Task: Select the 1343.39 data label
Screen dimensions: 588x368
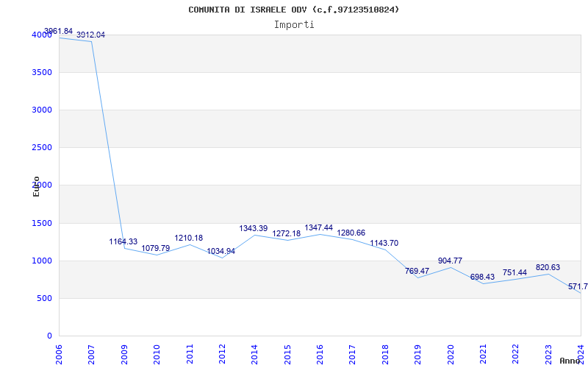Action: click(x=254, y=228)
